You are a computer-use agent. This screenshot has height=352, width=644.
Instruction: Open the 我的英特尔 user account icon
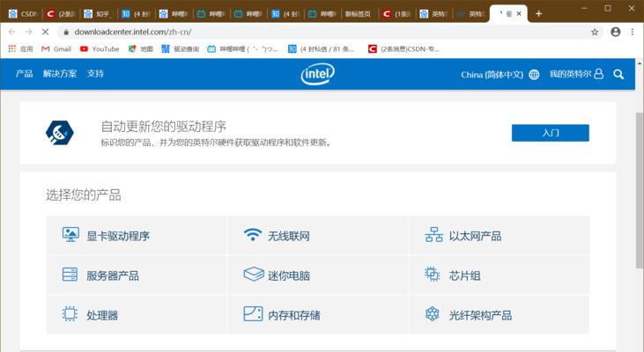click(x=599, y=74)
